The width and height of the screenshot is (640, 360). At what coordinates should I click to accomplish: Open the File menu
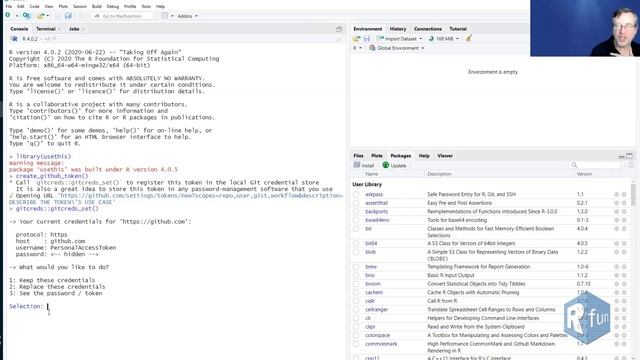9,7
